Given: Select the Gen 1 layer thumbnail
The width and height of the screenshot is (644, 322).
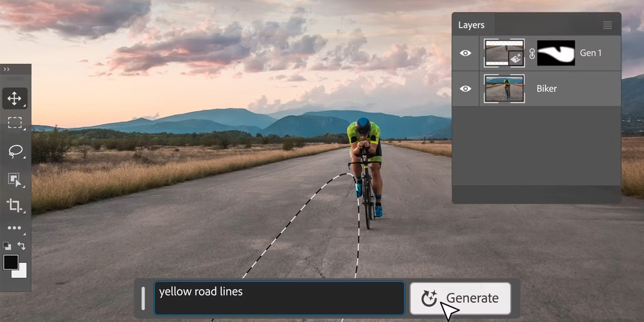Looking at the screenshot, I should click(x=504, y=53).
